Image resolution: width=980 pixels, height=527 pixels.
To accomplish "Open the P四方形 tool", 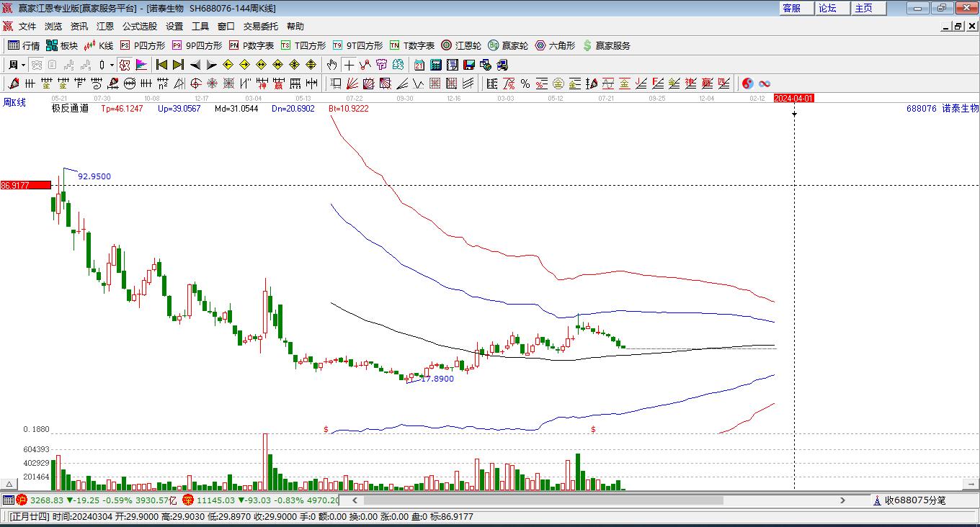I will coord(142,45).
